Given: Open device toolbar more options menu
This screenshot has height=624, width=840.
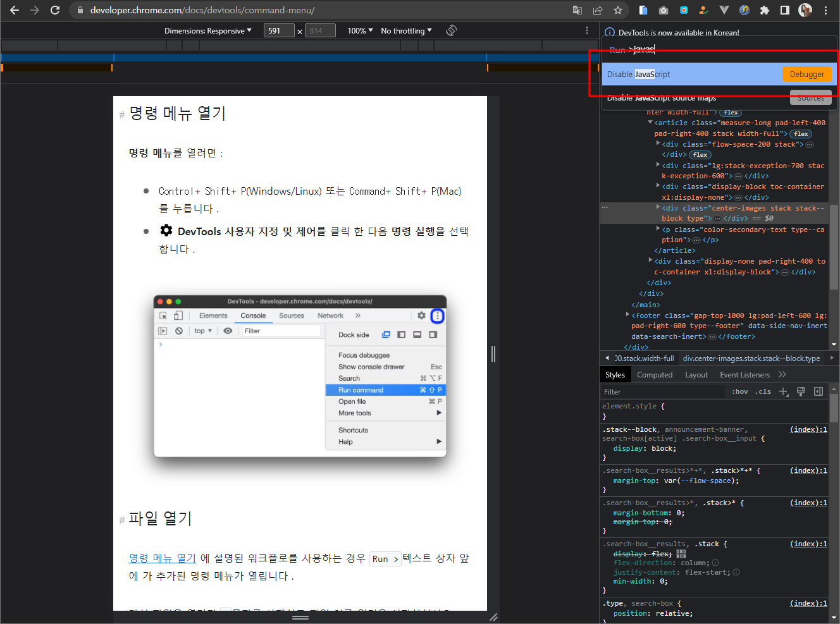Looking at the screenshot, I should coord(587,30).
